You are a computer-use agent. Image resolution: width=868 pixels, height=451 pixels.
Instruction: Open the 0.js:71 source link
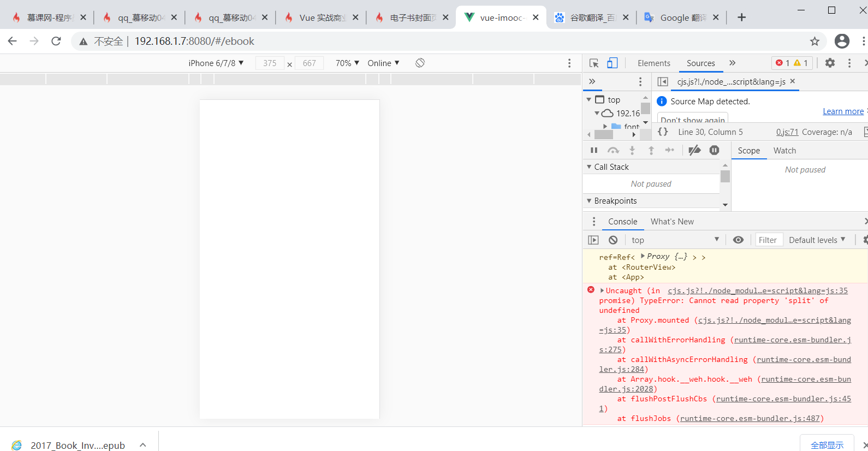(x=787, y=132)
